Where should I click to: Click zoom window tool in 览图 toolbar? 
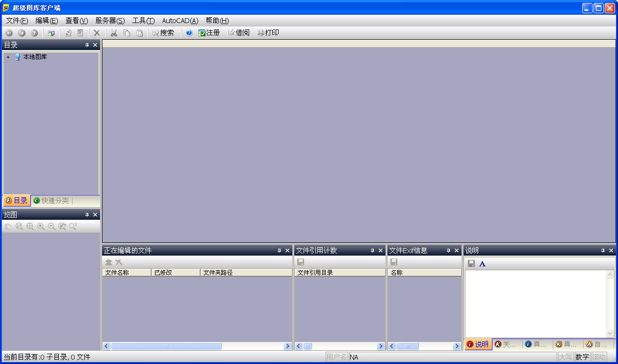pos(19,226)
